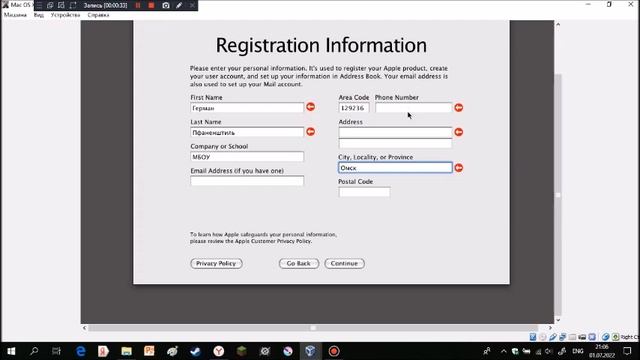Click the error arrow beside First Name
The height and width of the screenshot is (360, 640).
click(x=311, y=107)
